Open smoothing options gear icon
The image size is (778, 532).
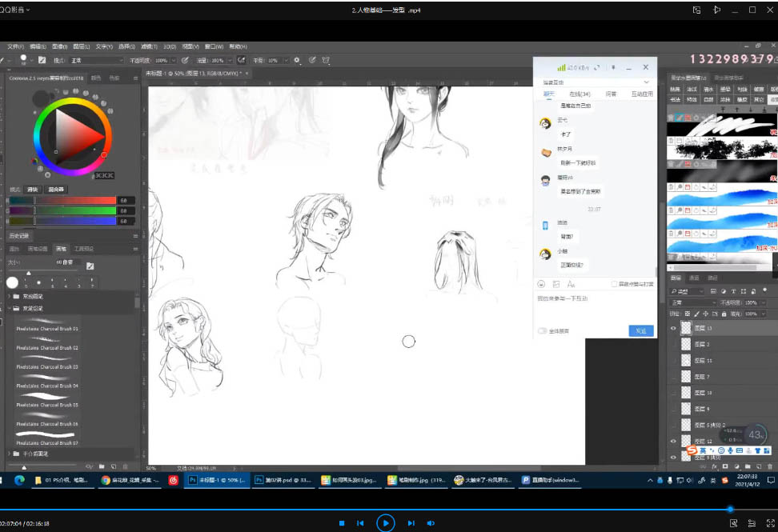click(297, 60)
